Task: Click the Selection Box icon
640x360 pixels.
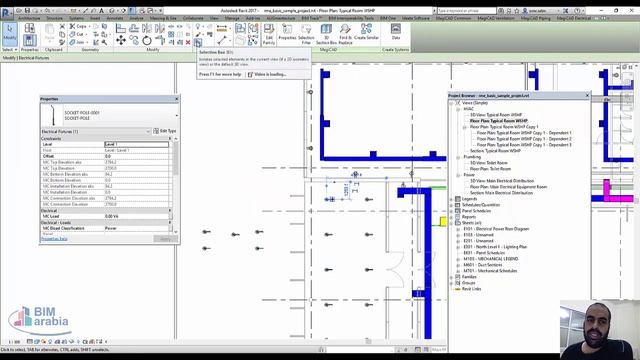Action: point(198,42)
